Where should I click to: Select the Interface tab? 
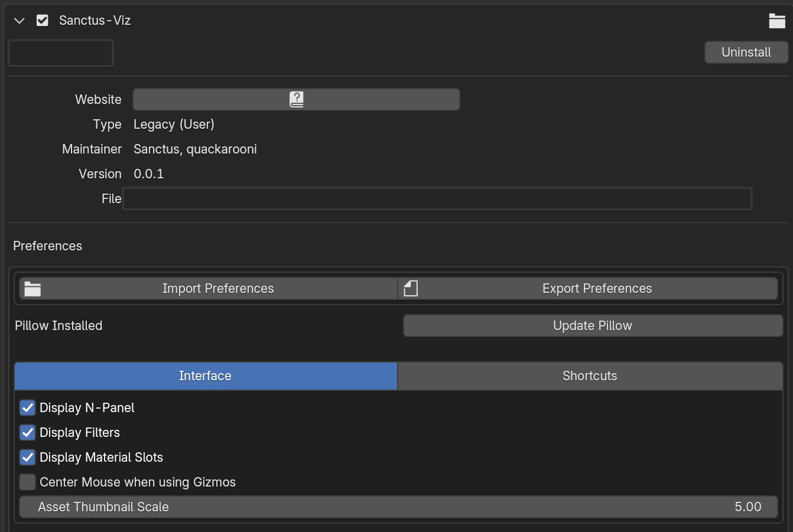tap(205, 376)
